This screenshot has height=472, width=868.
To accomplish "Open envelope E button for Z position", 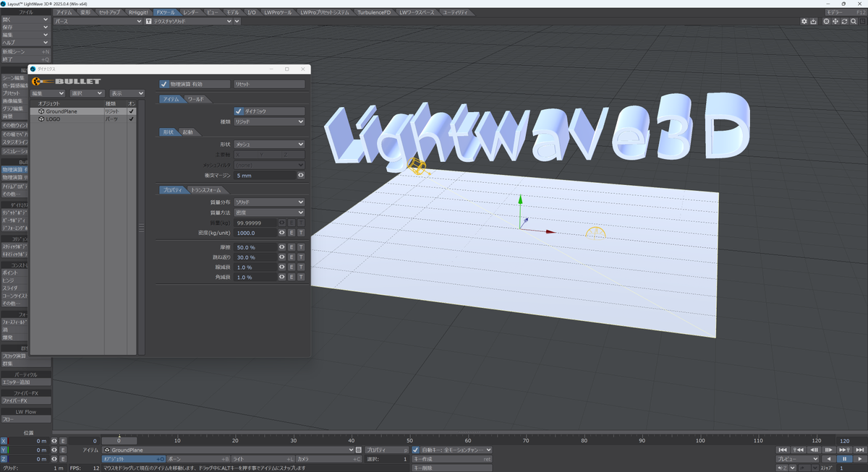I will click(62, 459).
